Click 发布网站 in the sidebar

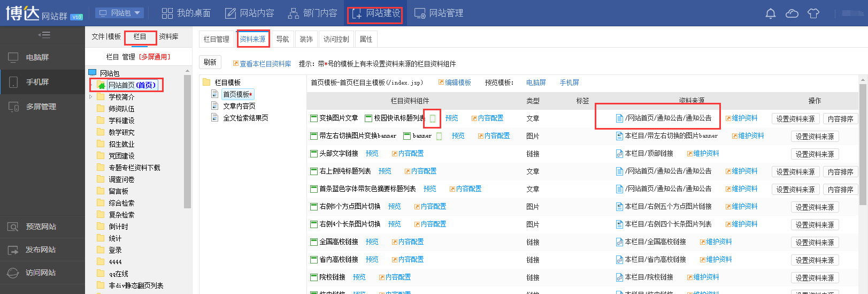[42, 250]
